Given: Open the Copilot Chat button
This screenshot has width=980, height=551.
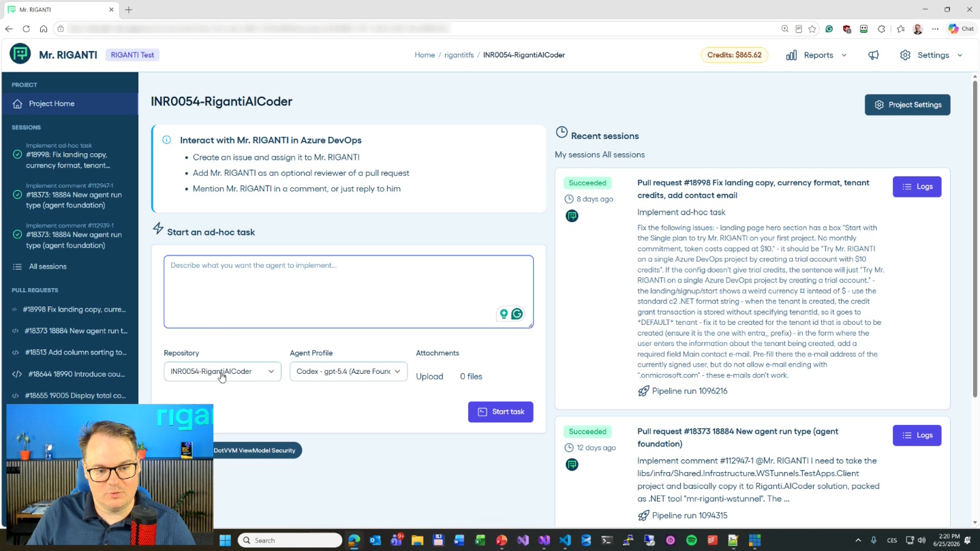Looking at the screenshot, I should click(x=961, y=29).
